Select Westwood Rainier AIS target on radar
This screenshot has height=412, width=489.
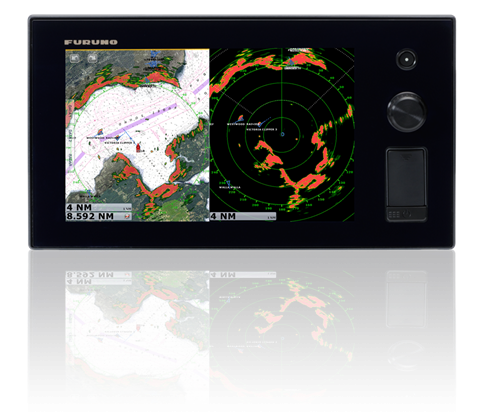pos(241,118)
